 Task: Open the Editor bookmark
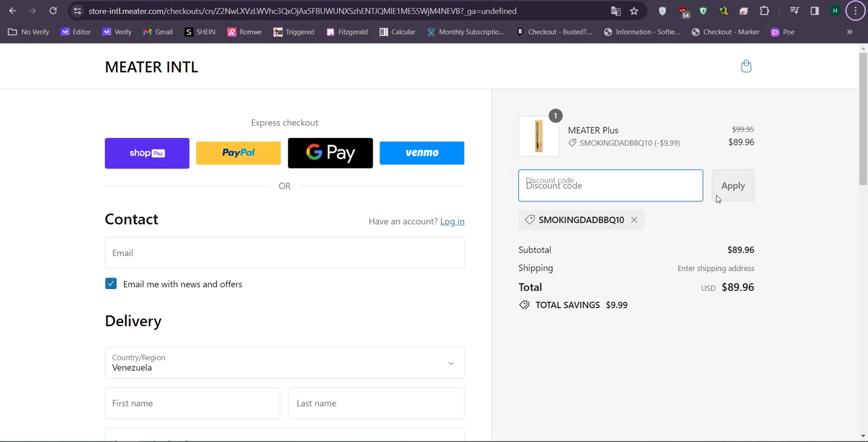click(x=76, y=32)
